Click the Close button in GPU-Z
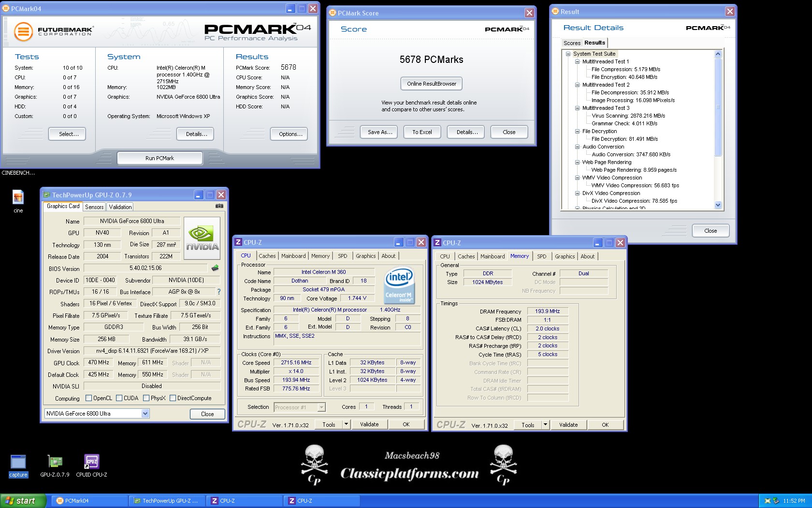The image size is (812, 508). 207,414
